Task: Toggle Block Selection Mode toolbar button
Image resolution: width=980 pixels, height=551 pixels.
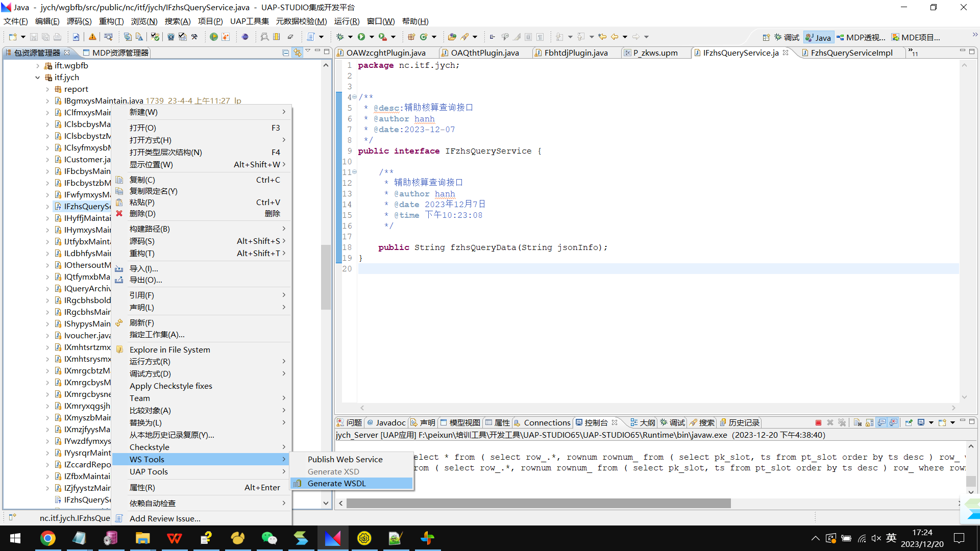Action: point(528,37)
